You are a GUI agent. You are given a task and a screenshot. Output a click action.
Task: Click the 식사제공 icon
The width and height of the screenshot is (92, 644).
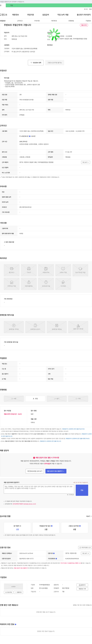tap(63, 284)
